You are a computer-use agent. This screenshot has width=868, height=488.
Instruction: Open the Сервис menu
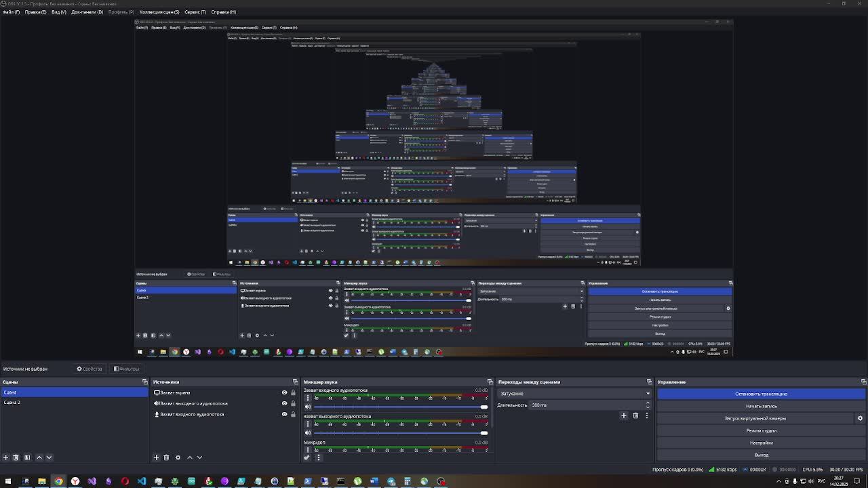click(195, 12)
